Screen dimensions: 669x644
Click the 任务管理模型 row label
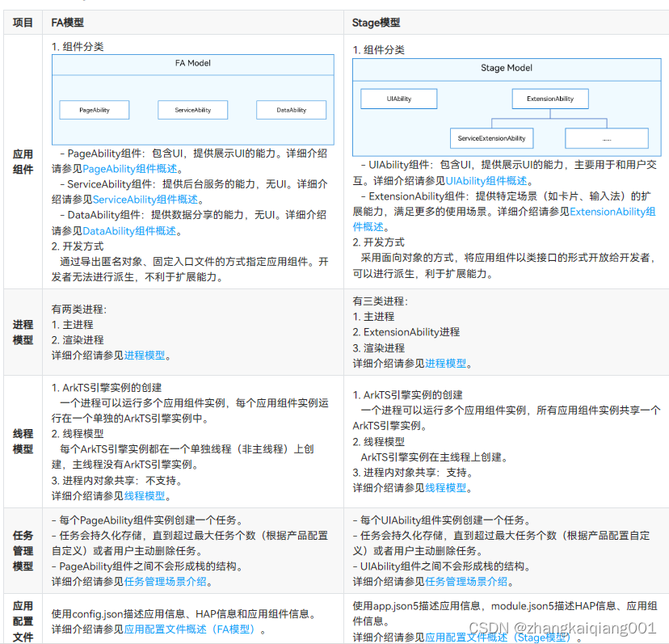tap(23, 551)
